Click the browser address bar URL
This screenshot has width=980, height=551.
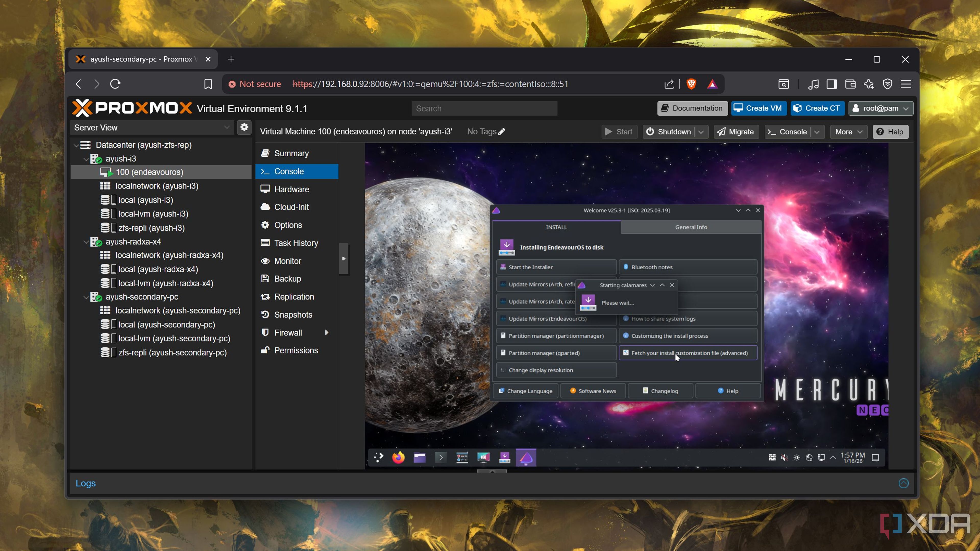(x=430, y=84)
